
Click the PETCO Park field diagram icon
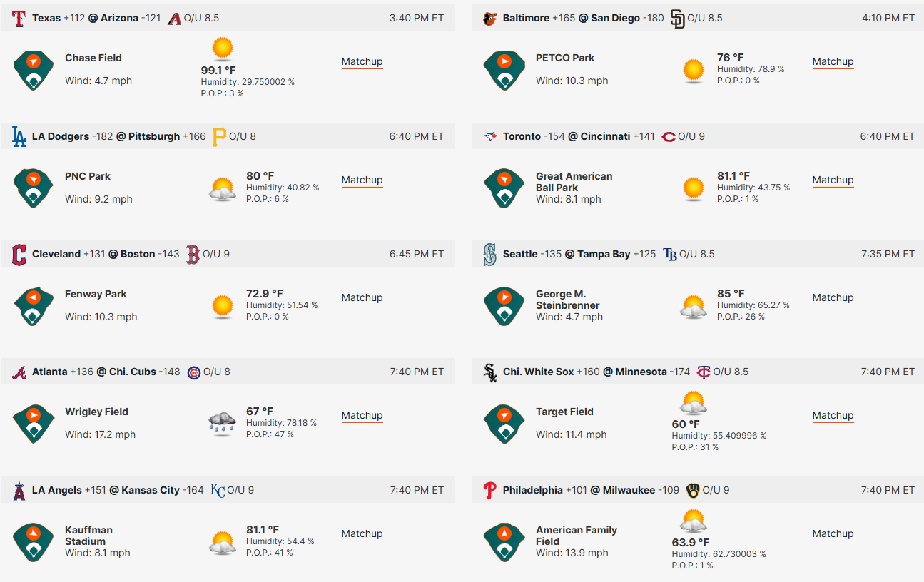[x=504, y=71]
